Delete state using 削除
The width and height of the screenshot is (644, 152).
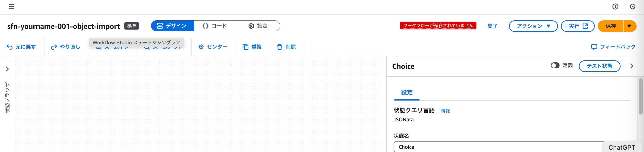(287, 47)
